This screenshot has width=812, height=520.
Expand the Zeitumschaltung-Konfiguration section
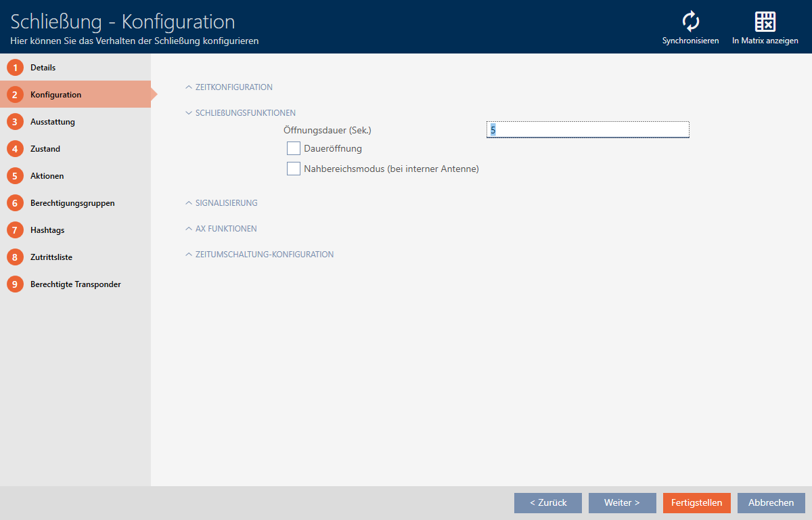pyautogui.click(x=264, y=255)
